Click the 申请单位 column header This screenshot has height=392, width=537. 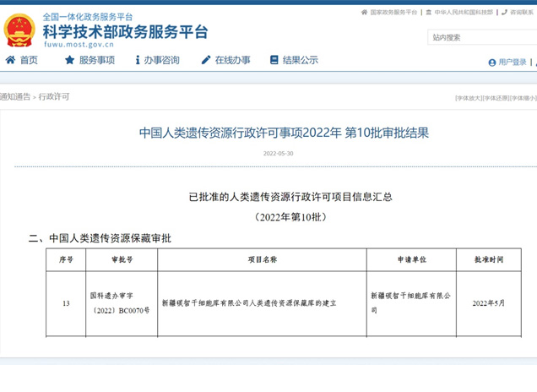(411, 259)
